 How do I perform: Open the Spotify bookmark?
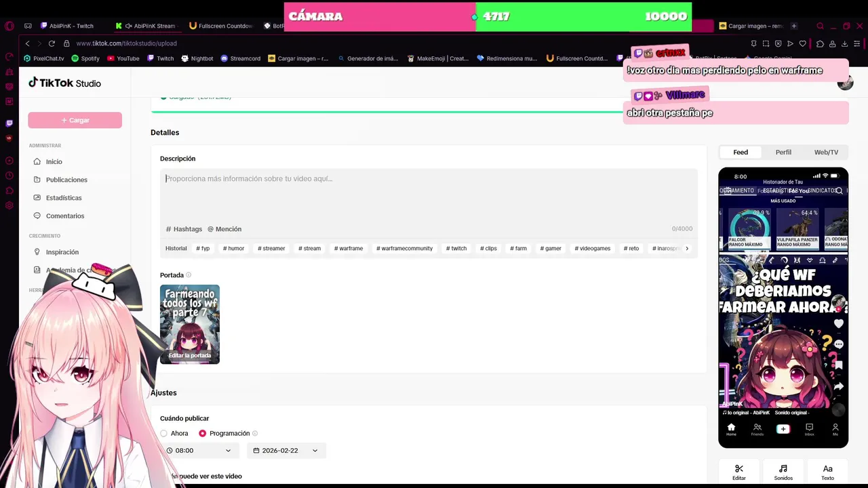85,58
